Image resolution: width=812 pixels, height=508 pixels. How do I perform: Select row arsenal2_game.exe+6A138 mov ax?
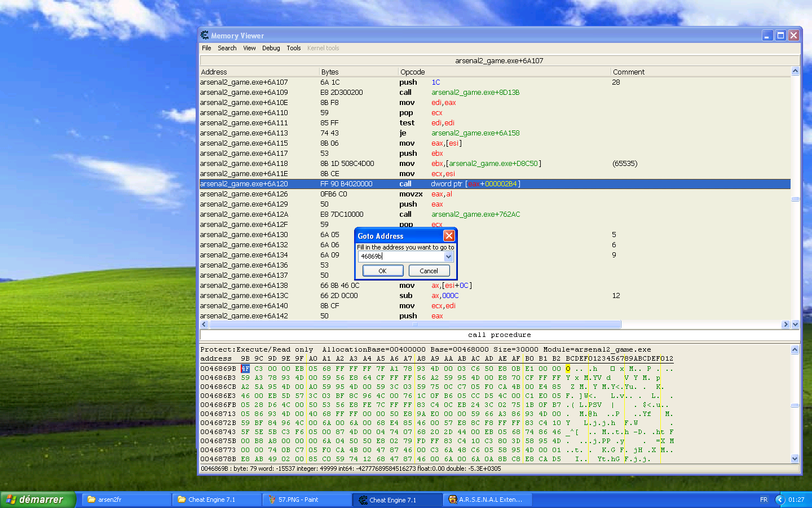(495, 286)
